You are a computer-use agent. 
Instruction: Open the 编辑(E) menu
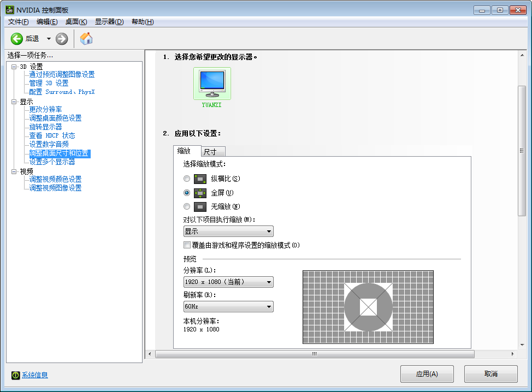click(47, 22)
